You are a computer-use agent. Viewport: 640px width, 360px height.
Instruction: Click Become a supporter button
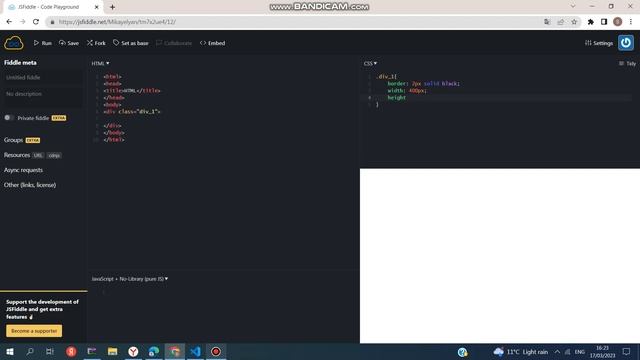click(34, 331)
